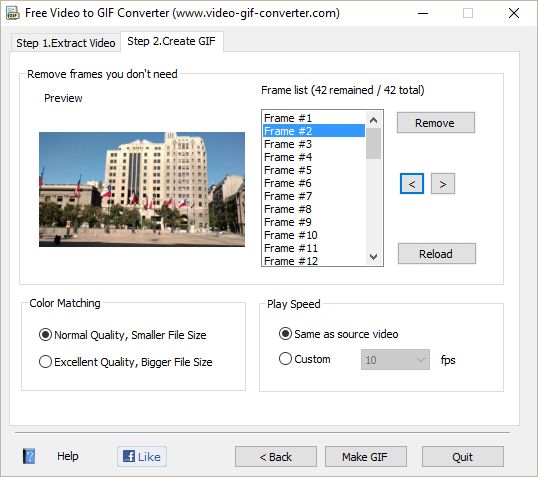Switch to Step 1.Extract Video tab
Screen dimensions: 538x477
pyautogui.click(x=66, y=43)
